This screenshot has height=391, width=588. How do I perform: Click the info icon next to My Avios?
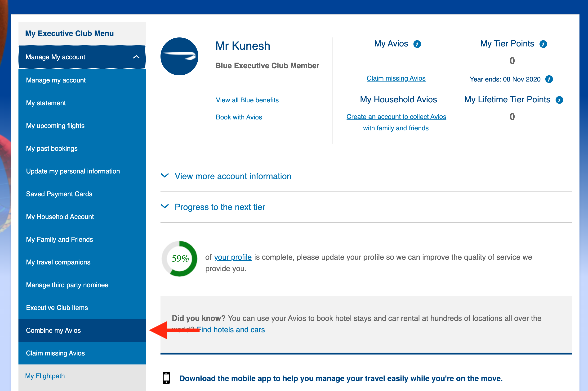(x=417, y=44)
